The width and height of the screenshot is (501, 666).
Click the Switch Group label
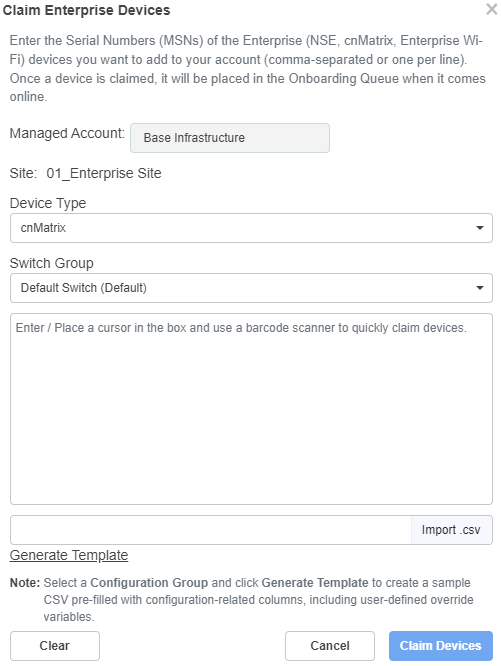[51, 263]
